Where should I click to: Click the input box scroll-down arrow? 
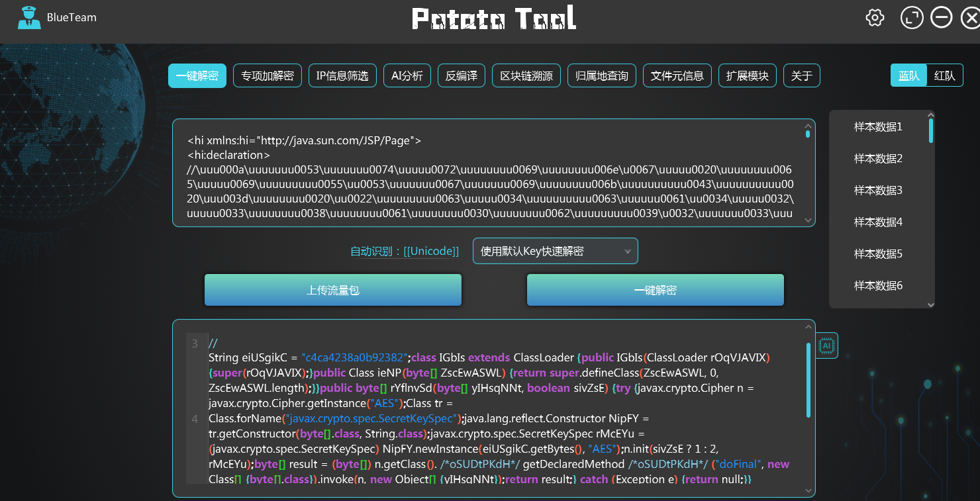[808, 220]
